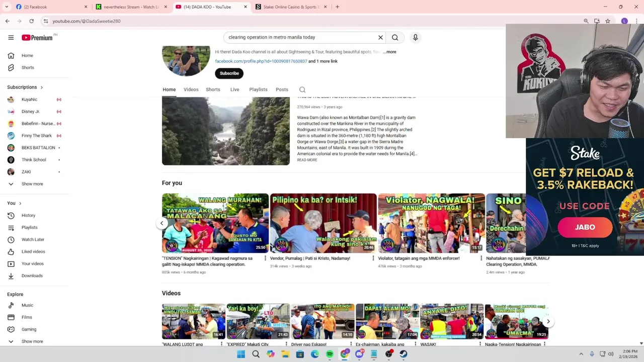Clear the search box with the X
The image size is (644, 362).
[380, 37]
